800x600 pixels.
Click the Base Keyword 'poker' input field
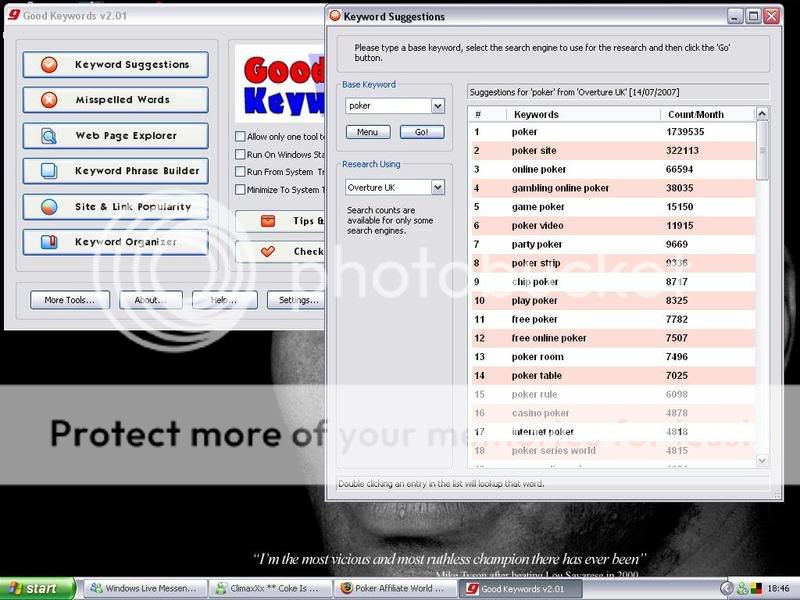[x=388, y=106]
